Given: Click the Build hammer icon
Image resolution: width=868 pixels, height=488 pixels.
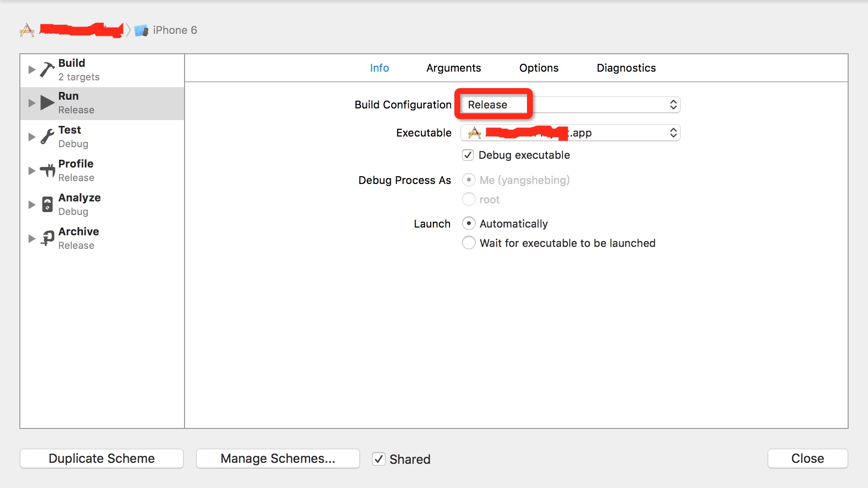Looking at the screenshot, I should click(47, 70).
